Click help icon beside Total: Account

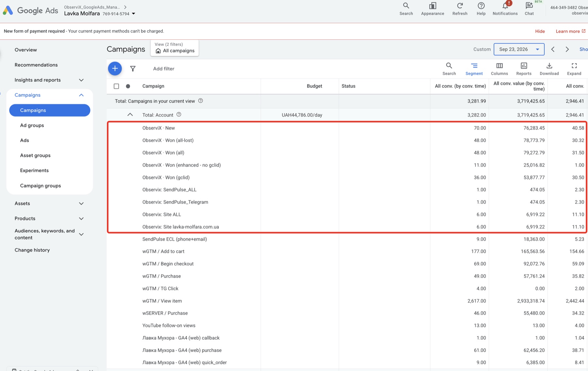point(179,115)
